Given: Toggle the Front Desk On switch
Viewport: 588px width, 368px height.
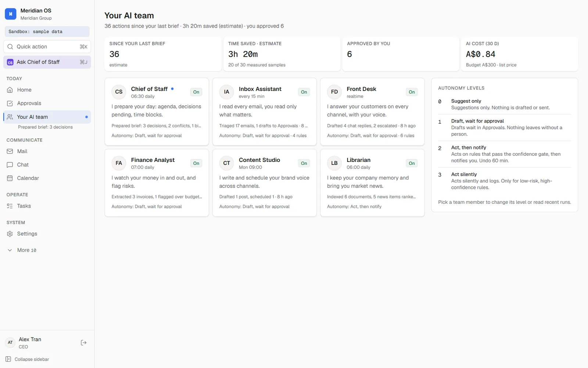Looking at the screenshot, I should point(412,92).
